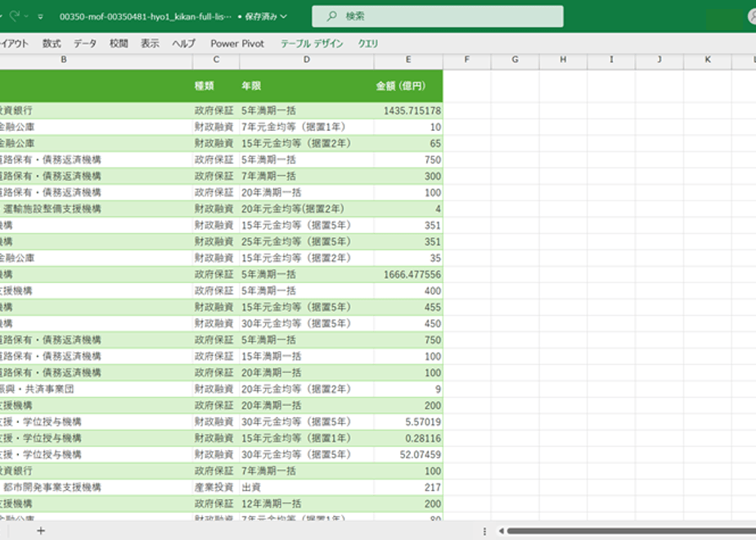Click the 検索 search box
The width and height of the screenshot is (756, 540).
437,16
